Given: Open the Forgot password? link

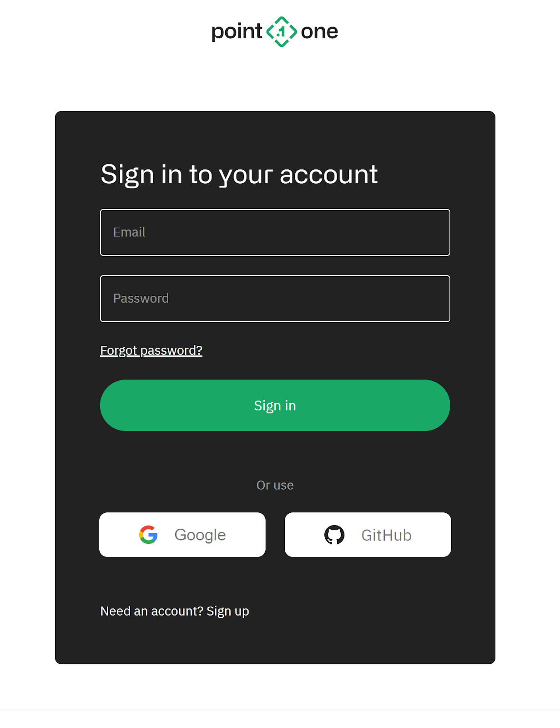Looking at the screenshot, I should click(x=151, y=350).
